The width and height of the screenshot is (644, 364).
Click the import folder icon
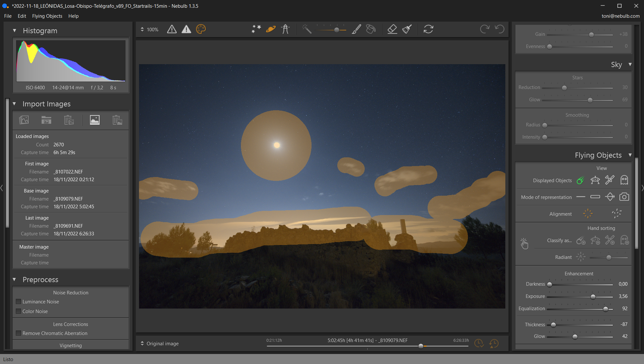point(46,120)
